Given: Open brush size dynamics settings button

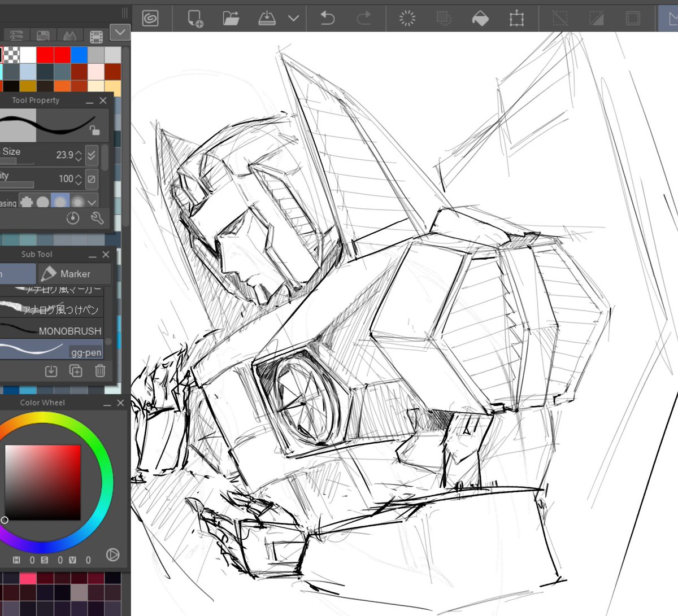Looking at the screenshot, I should coord(92,155).
